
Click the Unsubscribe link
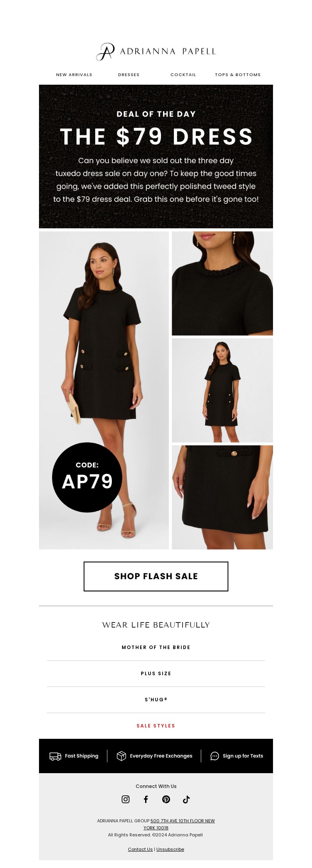tap(170, 849)
